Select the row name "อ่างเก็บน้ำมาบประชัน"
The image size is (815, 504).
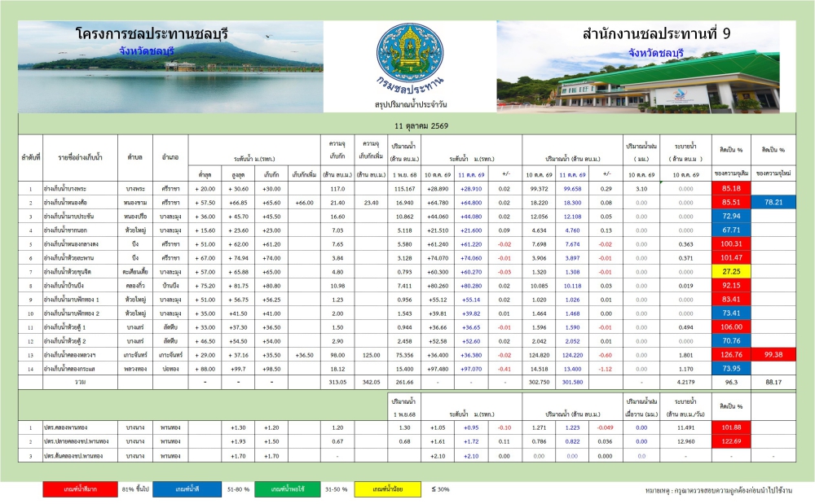pos(68,217)
